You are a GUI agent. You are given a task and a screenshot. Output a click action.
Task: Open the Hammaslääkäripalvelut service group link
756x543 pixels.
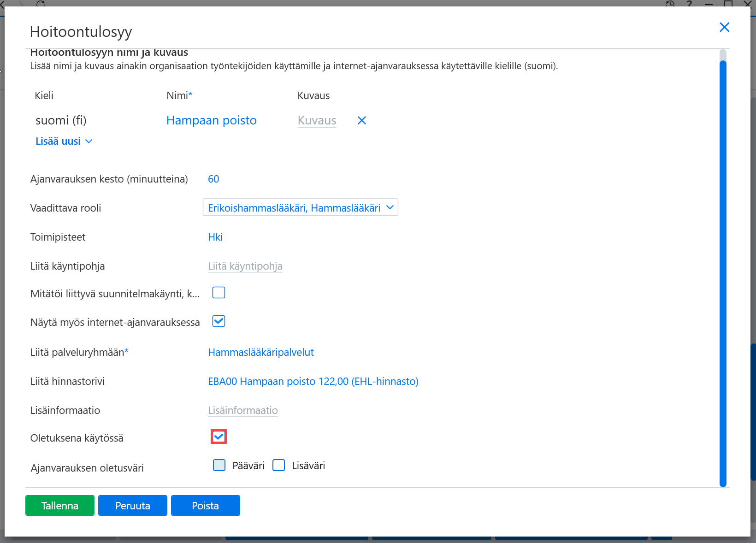(x=261, y=352)
